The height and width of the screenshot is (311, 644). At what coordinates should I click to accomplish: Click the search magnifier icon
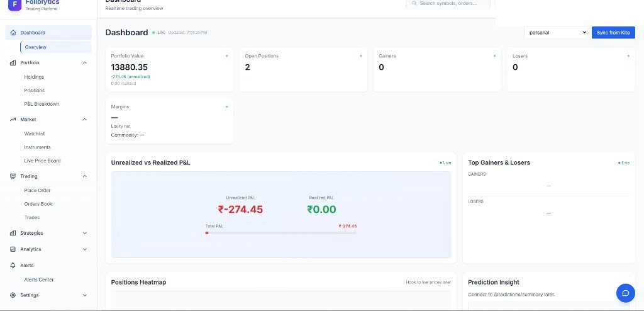(x=414, y=3)
